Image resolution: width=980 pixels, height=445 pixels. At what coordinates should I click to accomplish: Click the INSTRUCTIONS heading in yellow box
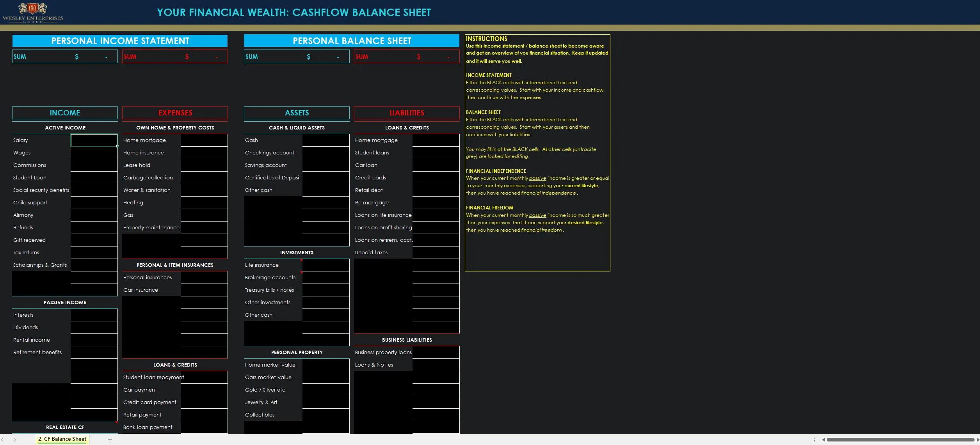coord(486,39)
